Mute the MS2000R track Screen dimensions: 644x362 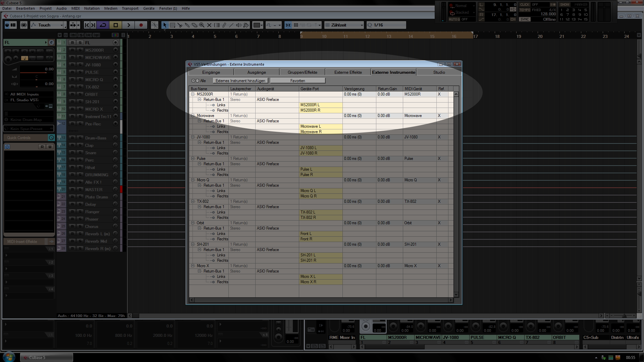72,50
